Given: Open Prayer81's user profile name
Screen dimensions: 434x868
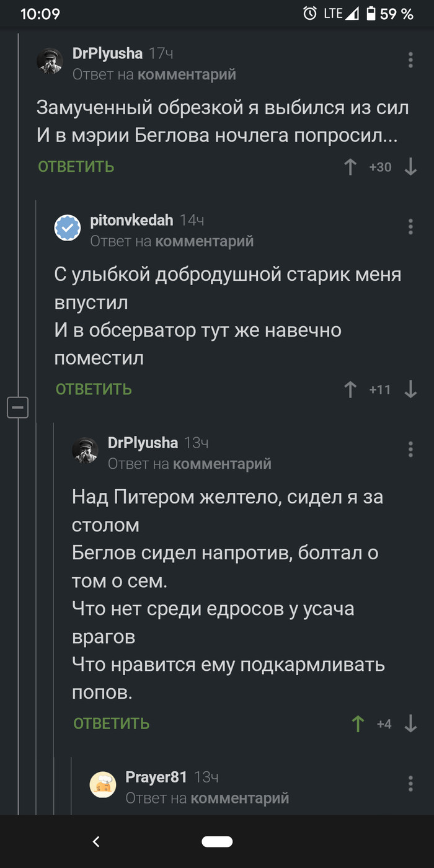Looking at the screenshot, I should (x=156, y=777).
